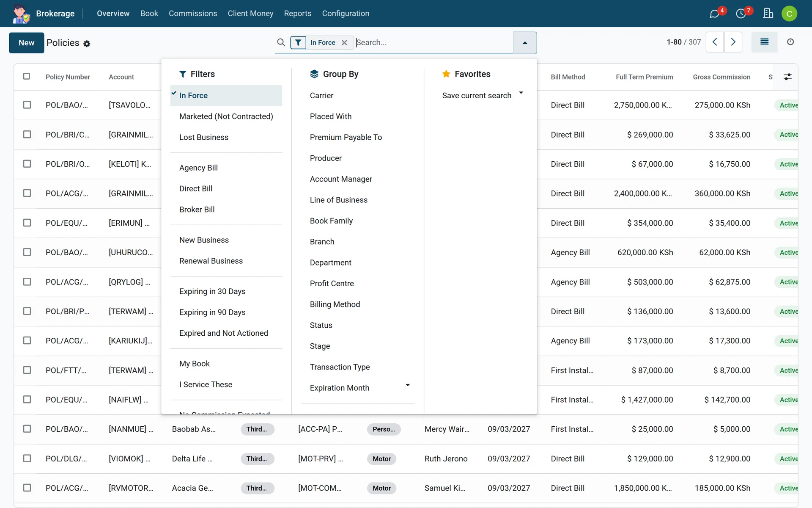Select the KELOTI policy row checkbox

[x=27, y=164]
